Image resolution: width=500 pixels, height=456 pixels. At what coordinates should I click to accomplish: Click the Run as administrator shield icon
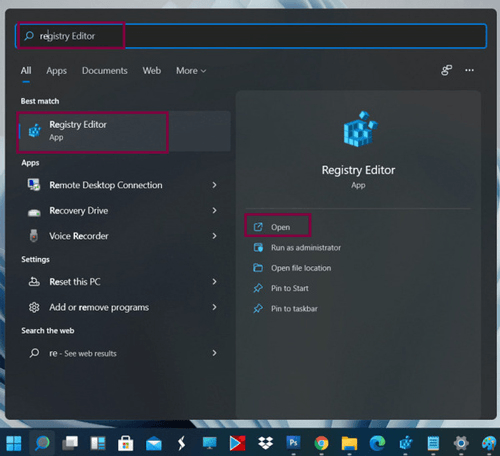258,248
